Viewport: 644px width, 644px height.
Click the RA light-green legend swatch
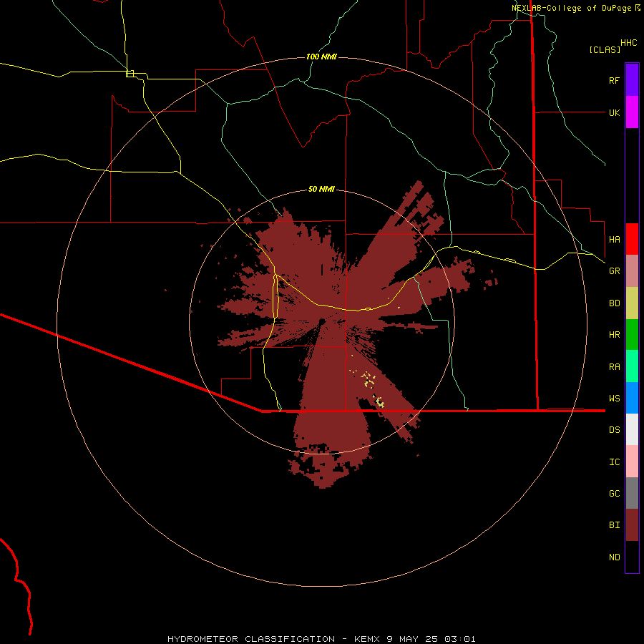[632, 366]
